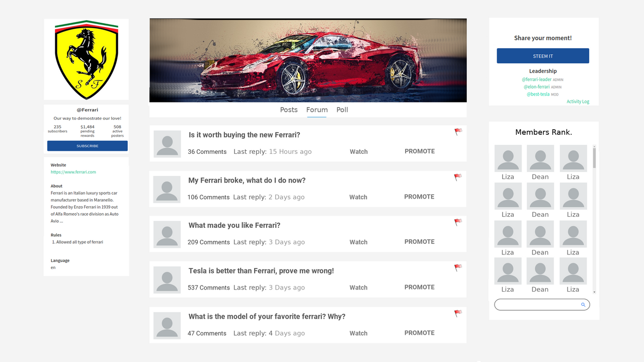The width and height of the screenshot is (644, 362).
Task: Promote the "model of your favorite ferrari" thread
Action: coord(420,332)
